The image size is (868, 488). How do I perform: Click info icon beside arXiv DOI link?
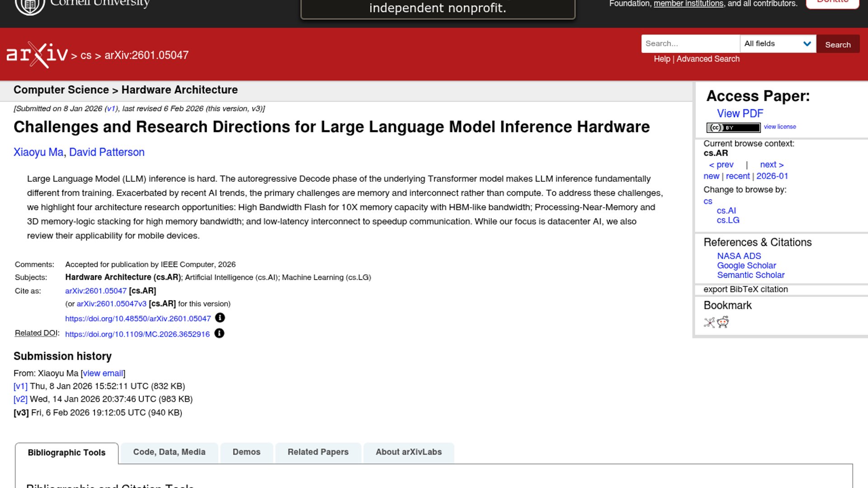pyautogui.click(x=220, y=318)
